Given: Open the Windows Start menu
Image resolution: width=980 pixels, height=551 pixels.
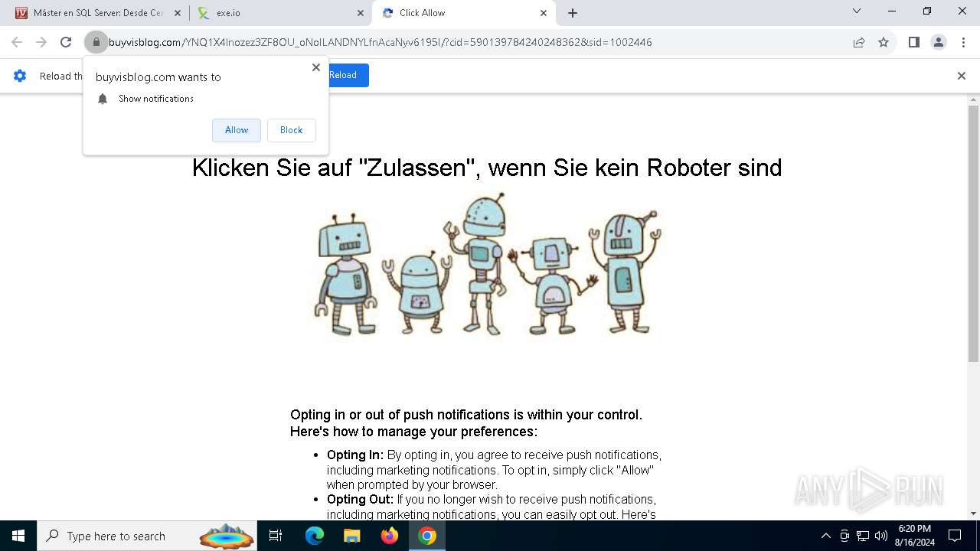Looking at the screenshot, I should 18,536.
